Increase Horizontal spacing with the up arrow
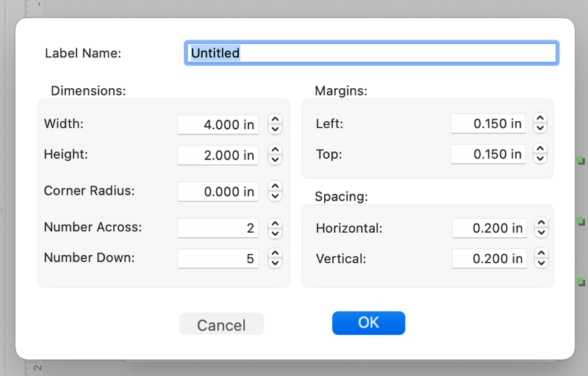This screenshot has height=376, width=588. click(x=541, y=223)
